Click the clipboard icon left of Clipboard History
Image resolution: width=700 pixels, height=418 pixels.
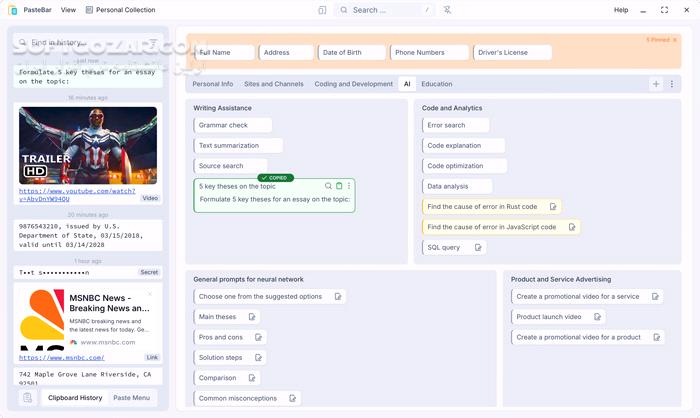28,398
